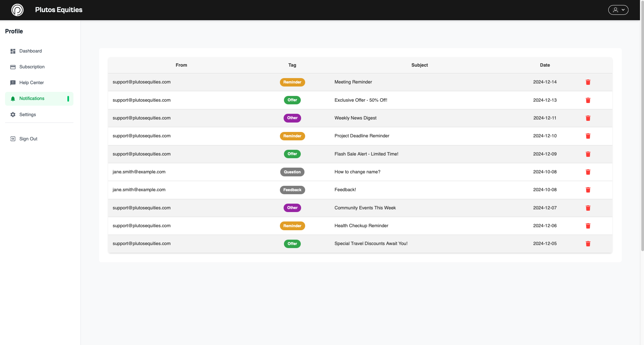Open Settings using the gear icon
The image size is (644, 345).
[x=13, y=114]
